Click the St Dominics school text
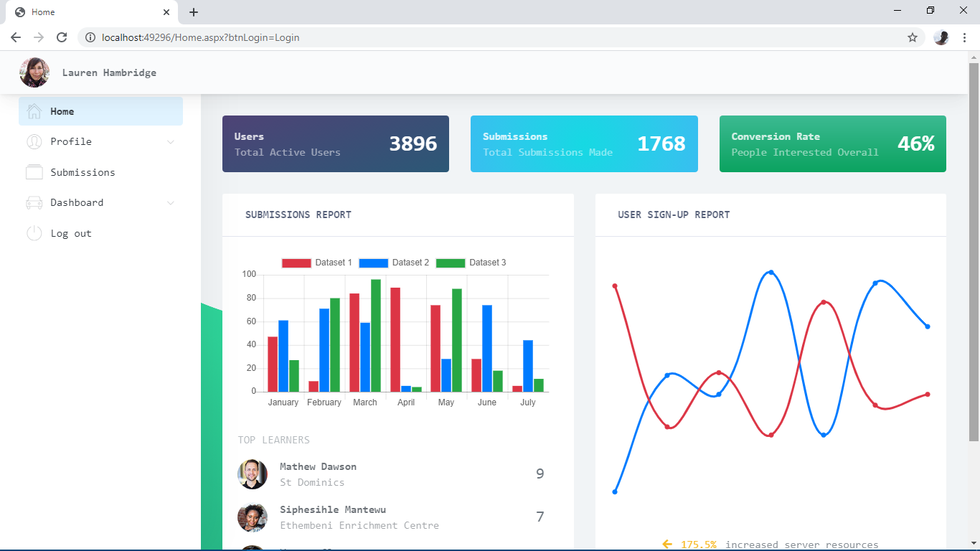The image size is (980, 551). point(312,482)
